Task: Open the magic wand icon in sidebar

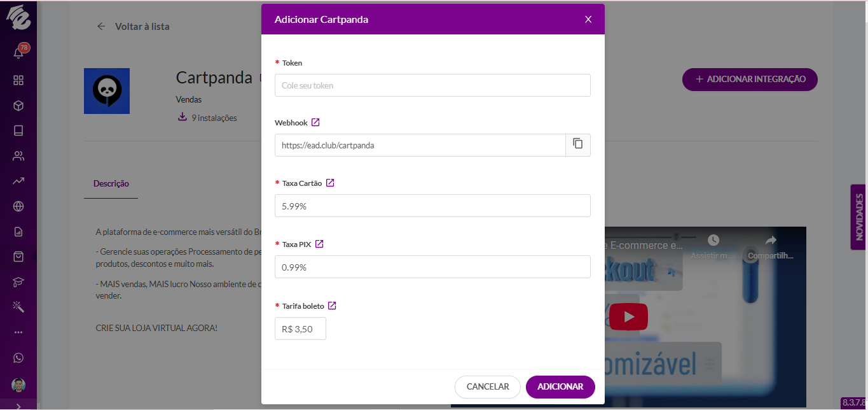Action: coord(18,307)
